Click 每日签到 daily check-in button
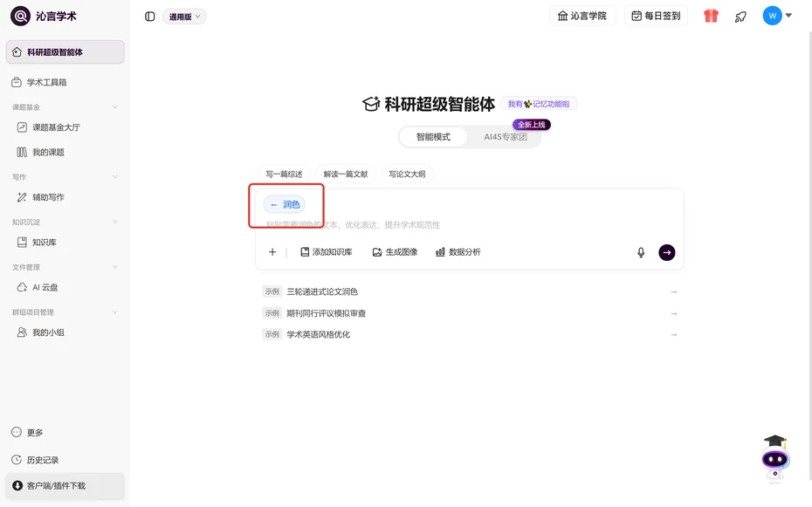Screen dimensions: 812x507 656,16
